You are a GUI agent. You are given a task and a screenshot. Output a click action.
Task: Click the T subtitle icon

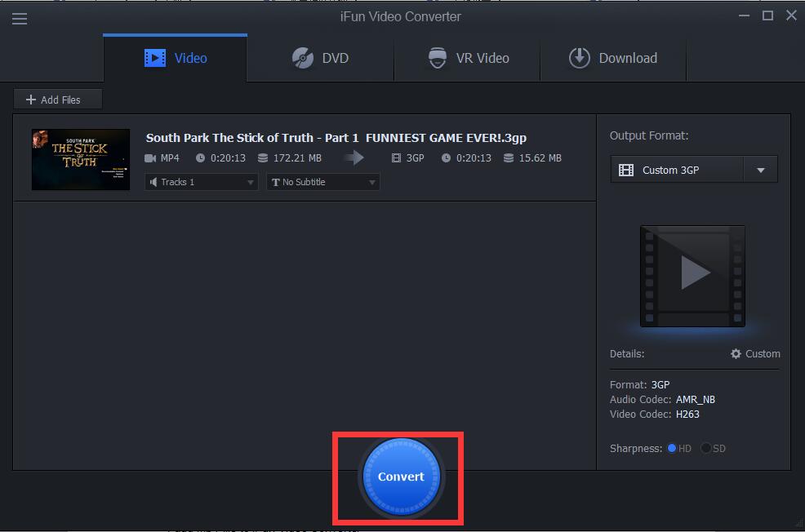pyautogui.click(x=276, y=182)
